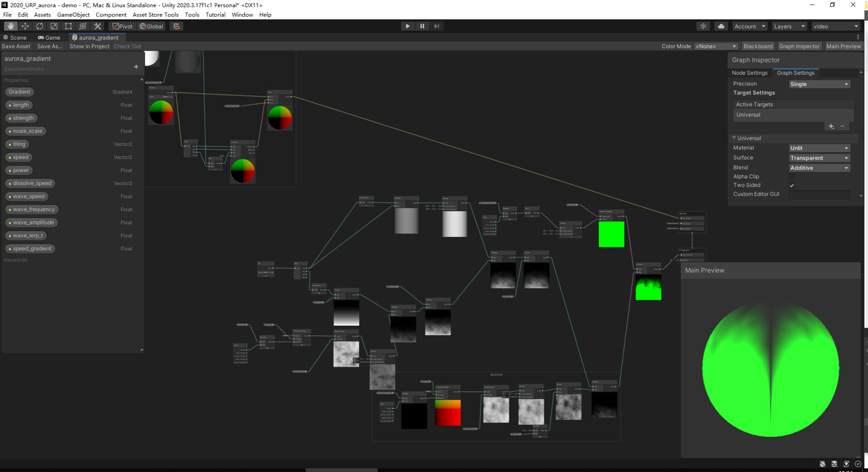The height and width of the screenshot is (472, 868).
Task: Collapse the Universal target settings section
Action: click(734, 138)
